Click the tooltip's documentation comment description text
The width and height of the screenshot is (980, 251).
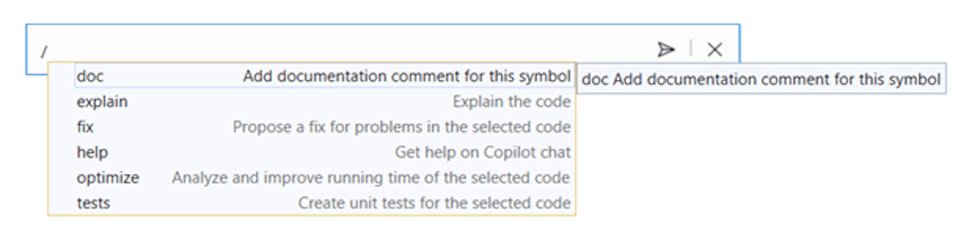pyautogui.click(x=776, y=80)
